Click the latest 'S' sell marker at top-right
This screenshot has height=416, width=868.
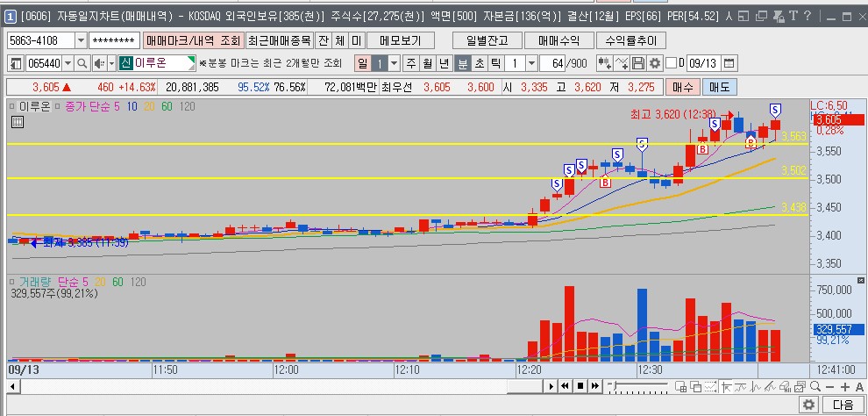[x=776, y=109]
